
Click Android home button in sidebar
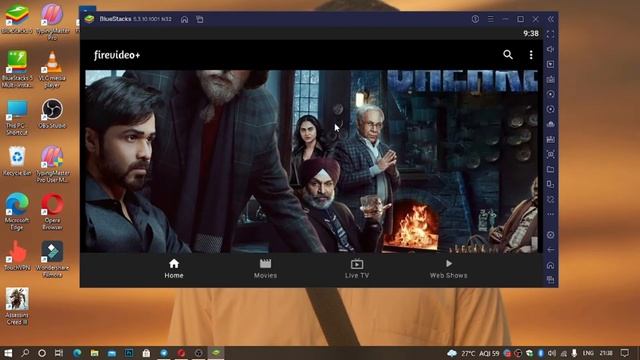click(x=550, y=265)
